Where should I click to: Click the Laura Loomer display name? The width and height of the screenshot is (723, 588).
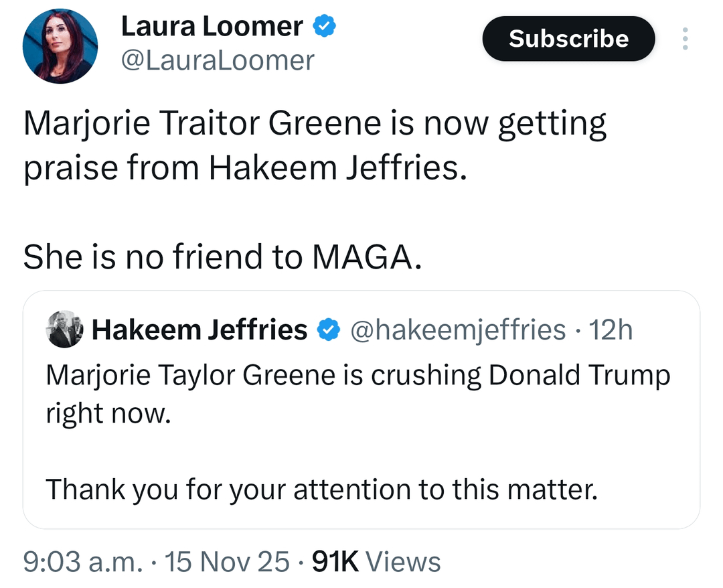(212, 27)
